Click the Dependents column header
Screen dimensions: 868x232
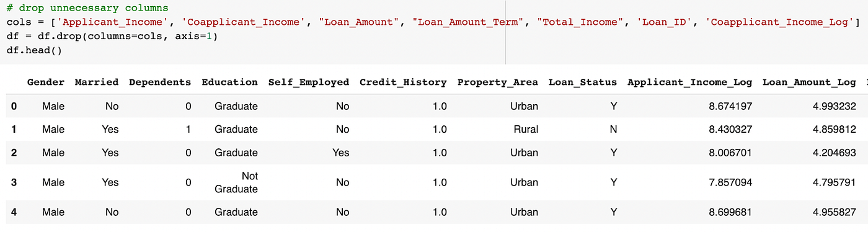pos(160,82)
